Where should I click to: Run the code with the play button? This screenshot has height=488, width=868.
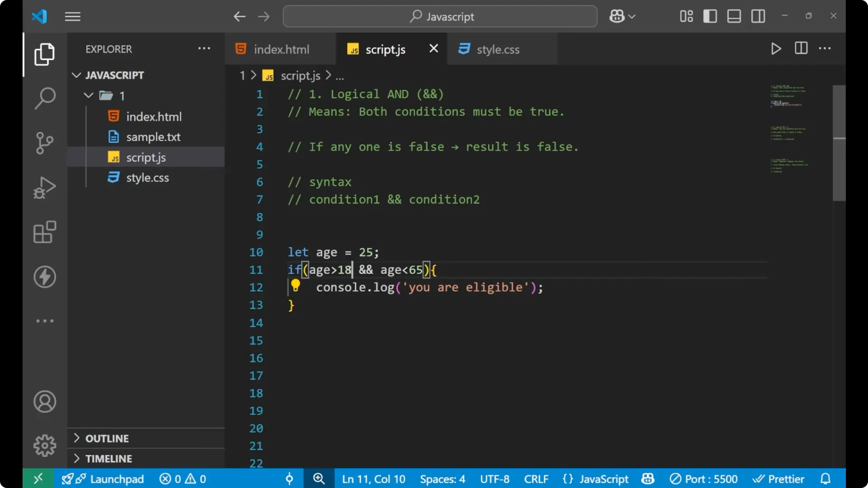tap(776, 49)
